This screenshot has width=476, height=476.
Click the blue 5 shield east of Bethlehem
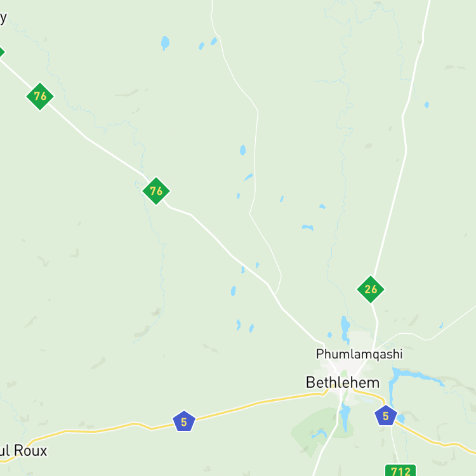386,415
